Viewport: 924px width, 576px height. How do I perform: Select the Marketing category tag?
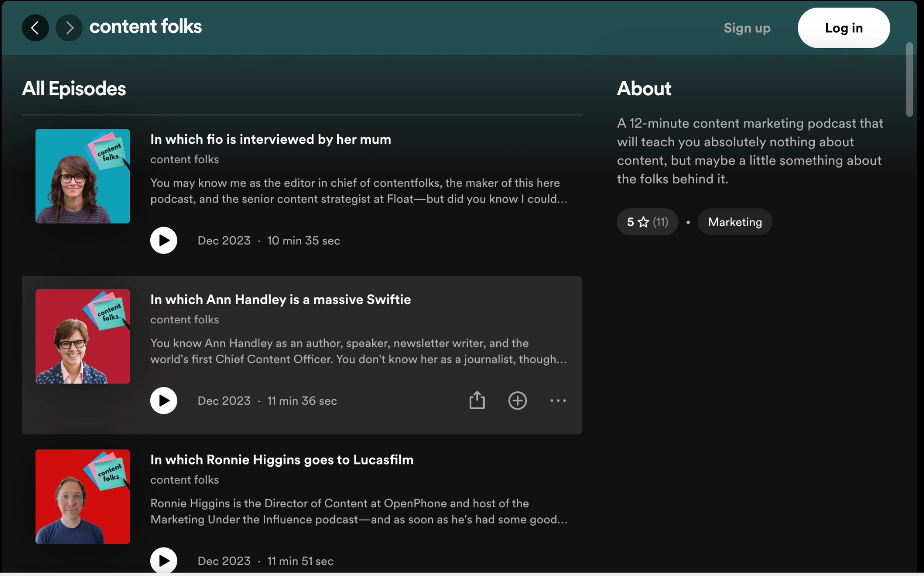(x=734, y=222)
